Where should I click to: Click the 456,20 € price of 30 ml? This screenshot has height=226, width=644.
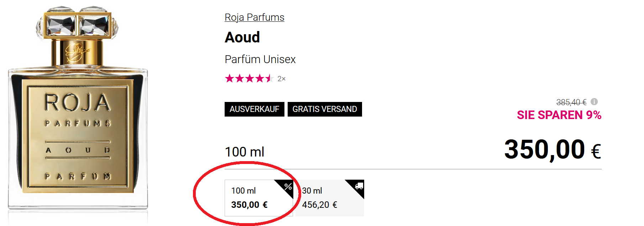tap(319, 205)
